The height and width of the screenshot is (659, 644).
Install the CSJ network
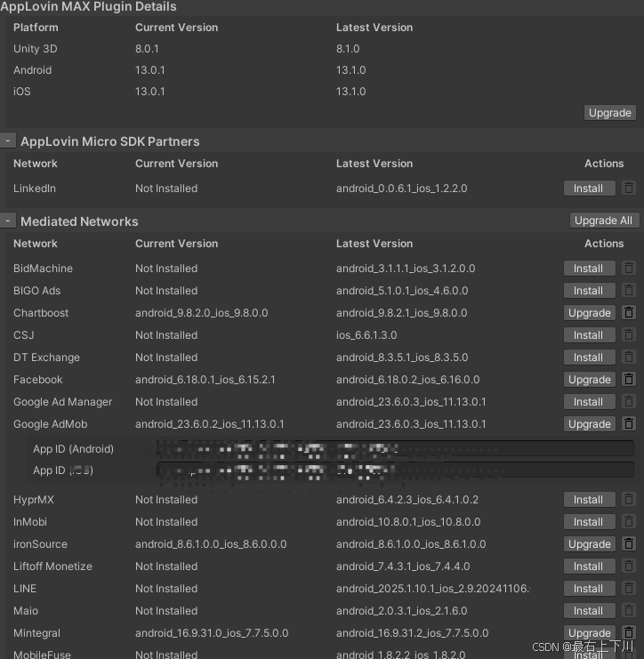[589, 335]
